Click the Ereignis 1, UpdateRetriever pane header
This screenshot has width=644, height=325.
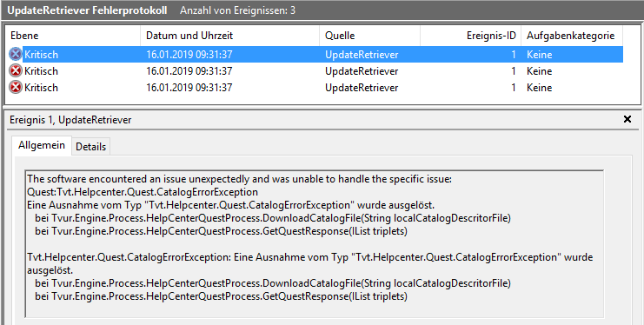70,120
